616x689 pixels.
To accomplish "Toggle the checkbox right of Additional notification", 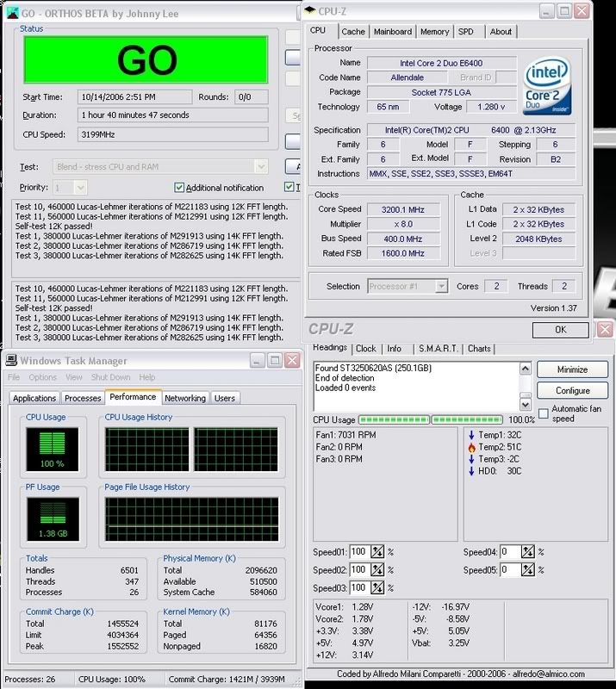I will click(289, 187).
